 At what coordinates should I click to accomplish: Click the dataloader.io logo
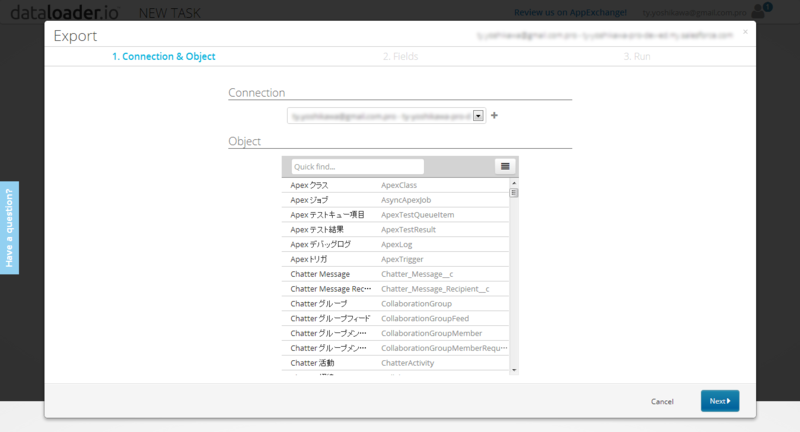point(65,12)
